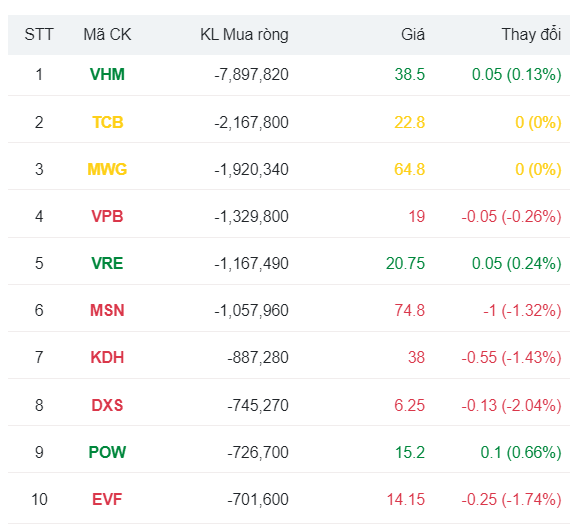
Task: Open the KDH stock ticker link
Action: click(107, 358)
